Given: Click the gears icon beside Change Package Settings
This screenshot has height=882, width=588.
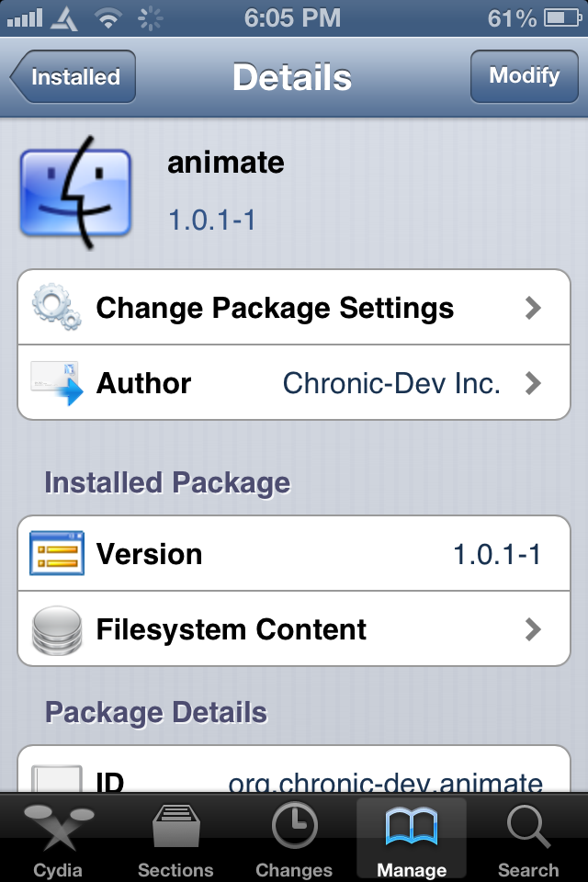Looking at the screenshot, I should [x=57, y=308].
